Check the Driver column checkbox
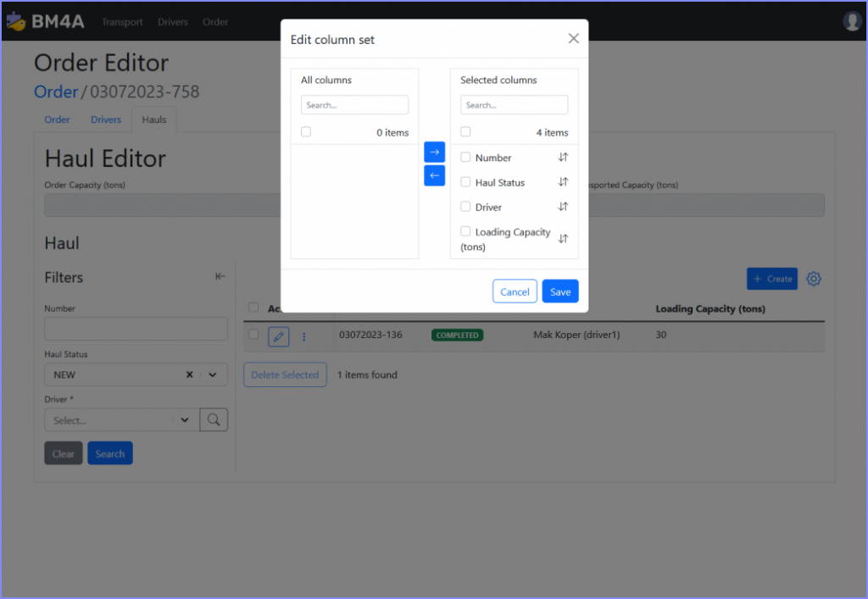 pyautogui.click(x=465, y=207)
